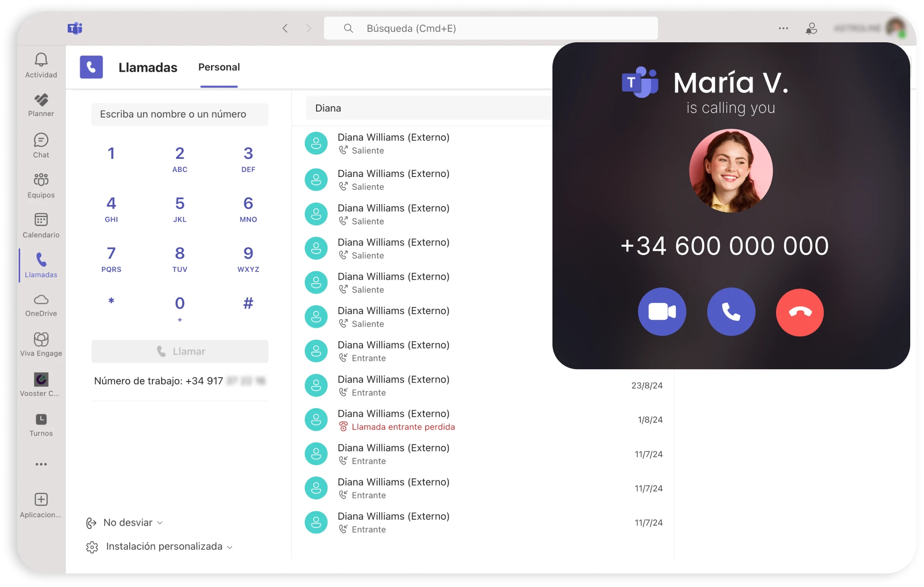This screenshot has width=924, height=587.
Task: Answer María's call with video
Action: pos(662,312)
